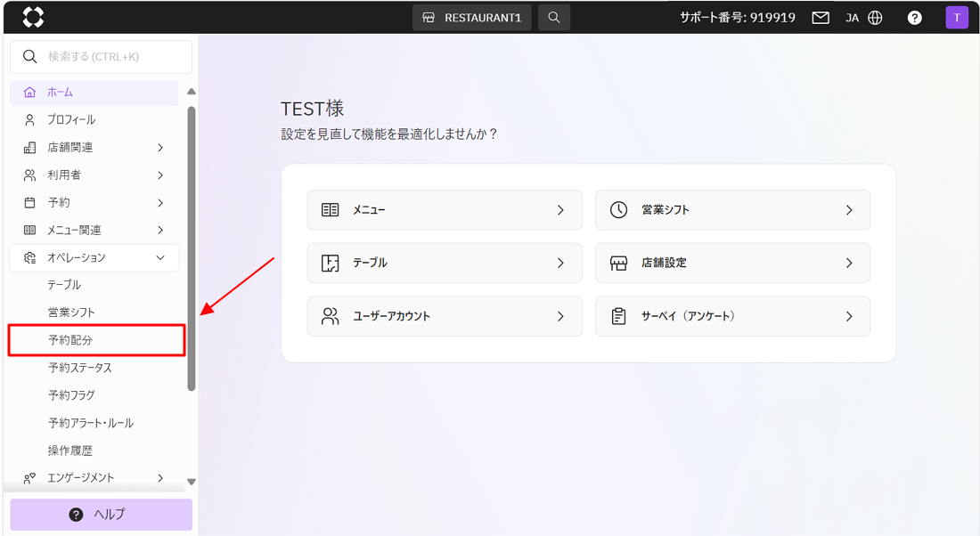Click the magnifier search button in top bar

point(554,18)
